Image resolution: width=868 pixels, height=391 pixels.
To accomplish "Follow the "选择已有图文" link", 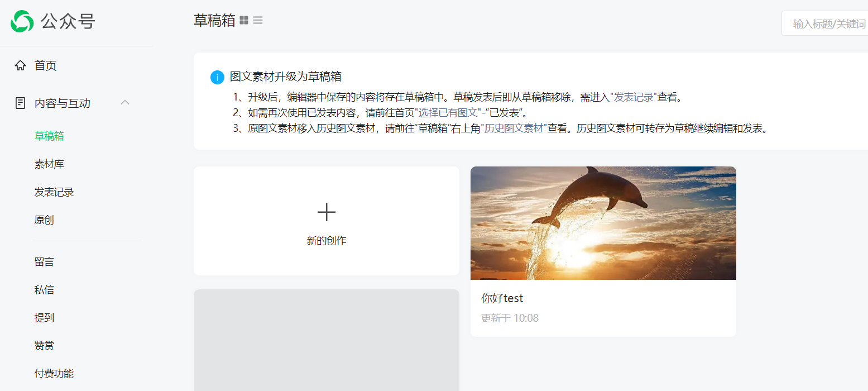I will pos(448,112).
